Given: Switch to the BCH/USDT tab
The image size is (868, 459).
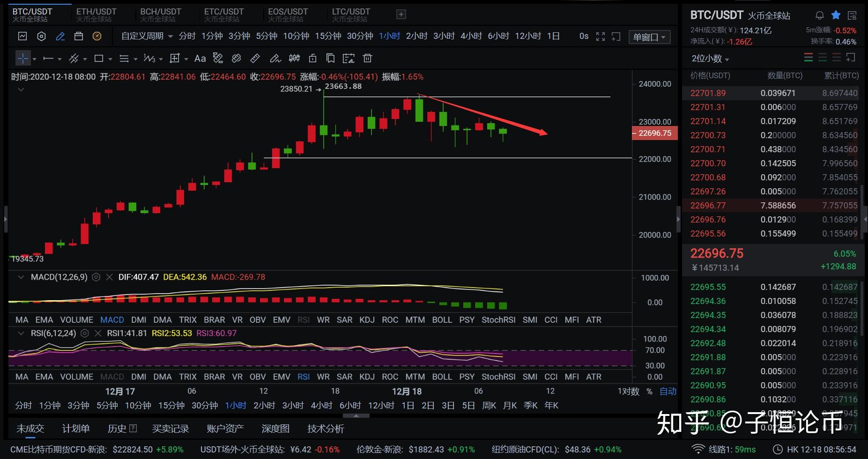Looking at the screenshot, I should [x=161, y=15].
